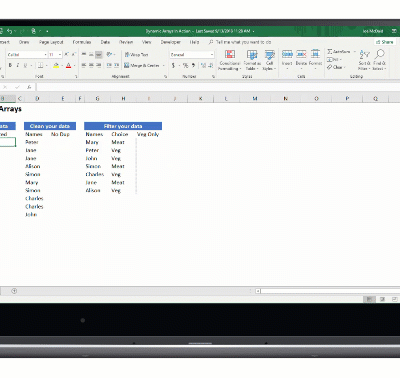
Task: Click the Orientation text angle icon
Action: point(109,54)
